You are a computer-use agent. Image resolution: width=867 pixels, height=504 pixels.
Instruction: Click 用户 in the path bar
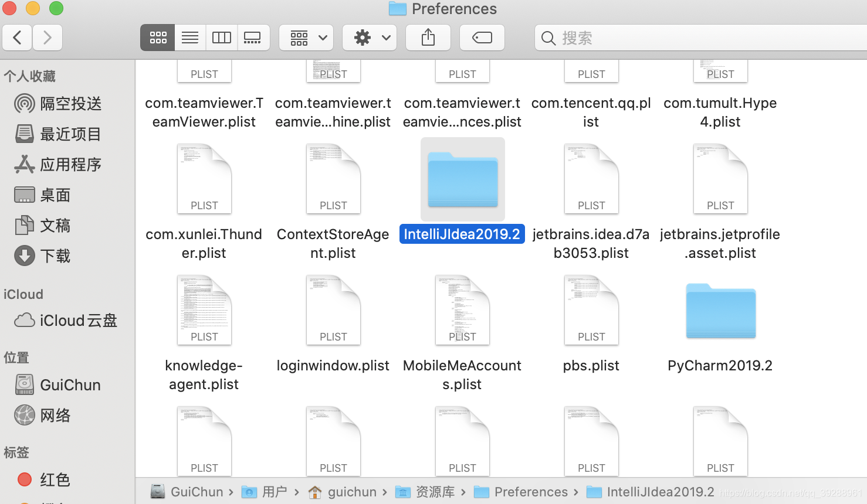265,492
